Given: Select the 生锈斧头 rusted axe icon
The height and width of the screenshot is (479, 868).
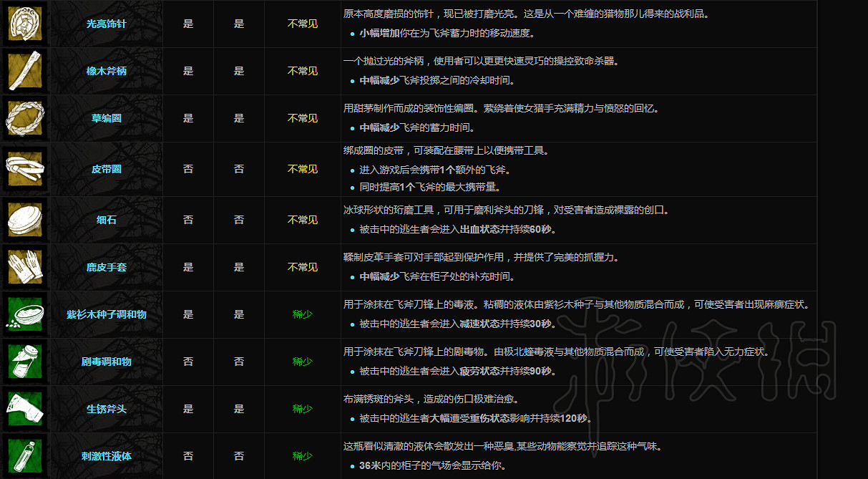Looking at the screenshot, I should 24,408.
